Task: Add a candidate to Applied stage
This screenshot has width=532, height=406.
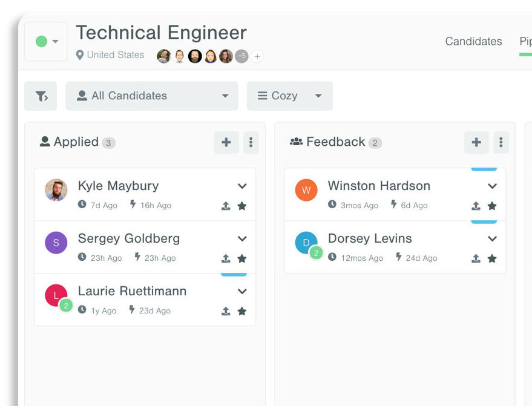Action: (226, 143)
